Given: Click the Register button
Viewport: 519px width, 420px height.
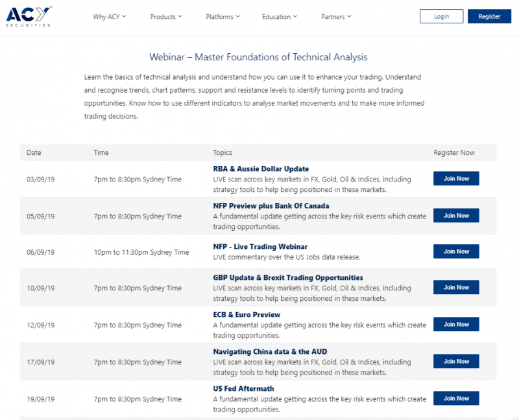Looking at the screenshot, I should point(489,16).
